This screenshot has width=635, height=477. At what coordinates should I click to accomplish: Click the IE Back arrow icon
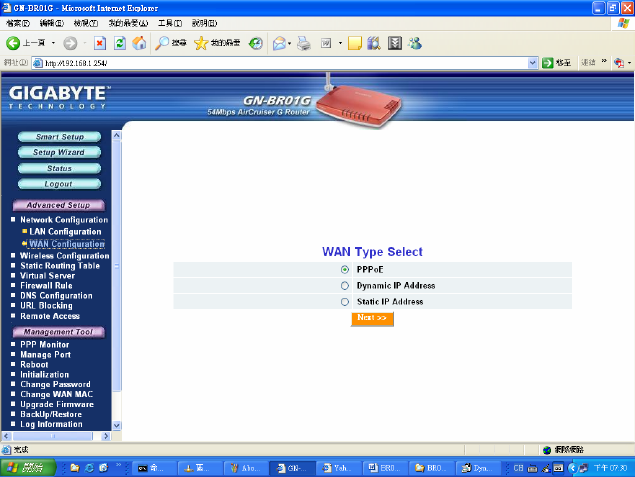13,43
